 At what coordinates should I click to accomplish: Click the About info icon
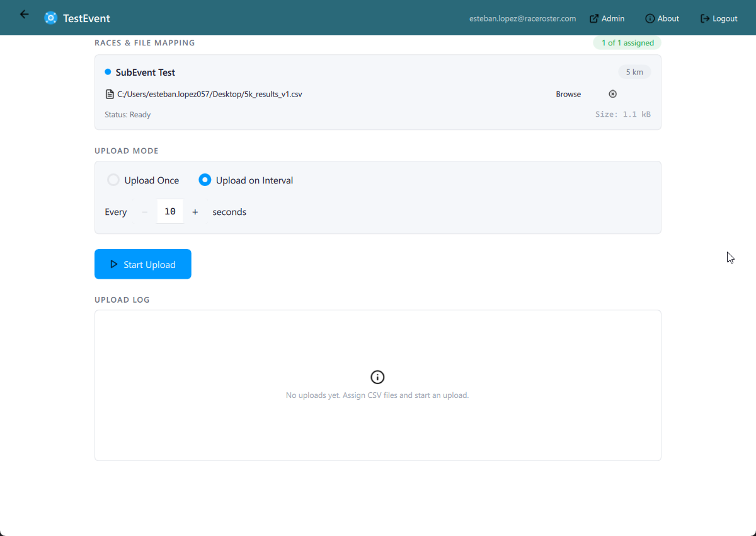pos(650,19)
